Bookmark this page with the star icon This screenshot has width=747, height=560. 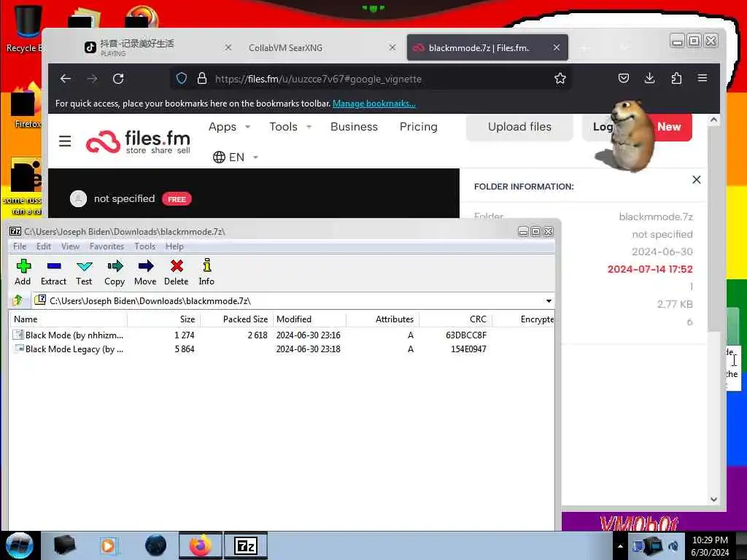click(x=560, y=79)
